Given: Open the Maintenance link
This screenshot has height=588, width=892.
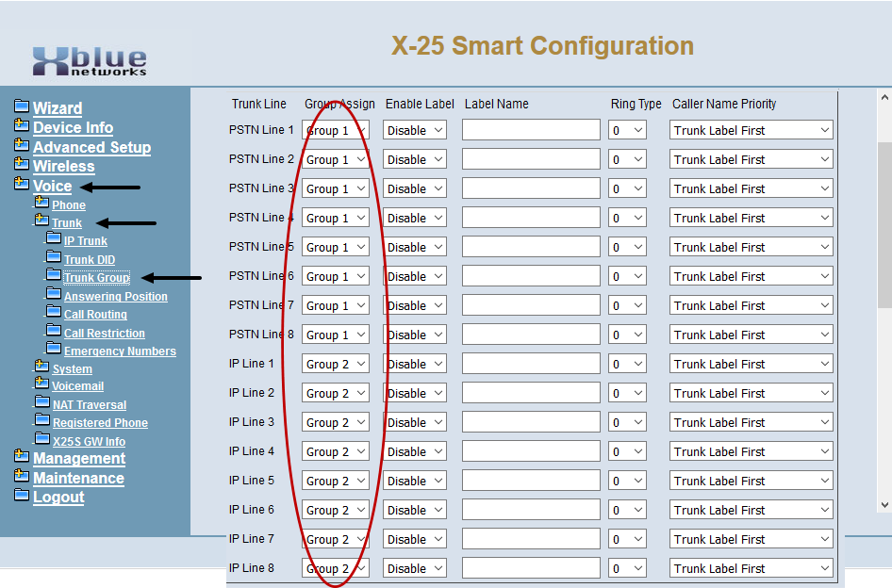Looking at the screenshot, I should (78, 479).
